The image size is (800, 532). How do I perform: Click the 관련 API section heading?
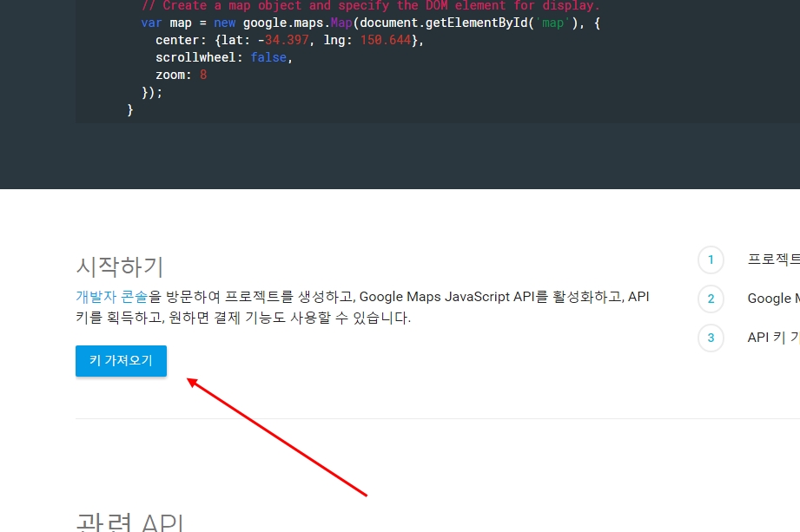point(129,522)
